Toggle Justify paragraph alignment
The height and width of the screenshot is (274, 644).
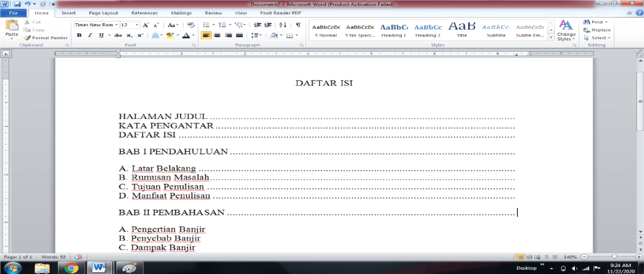pyautogui.click(x=239, y=35)
